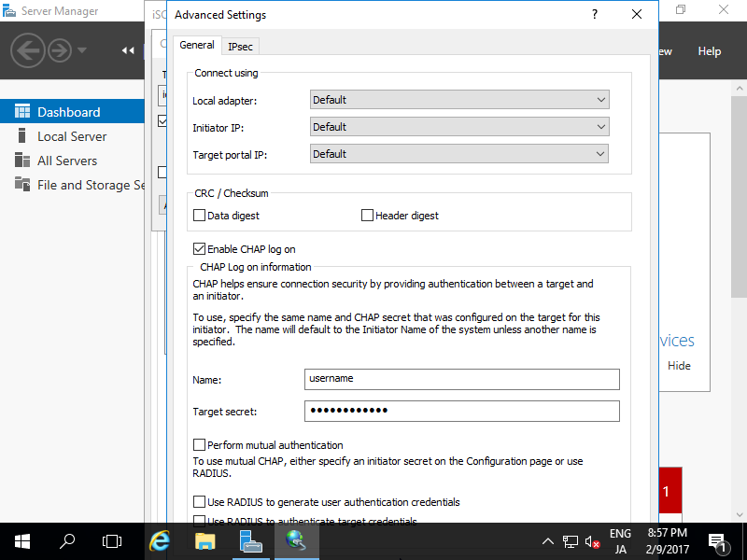Launch Internet Explorer from taskbar

coord(159,541)
